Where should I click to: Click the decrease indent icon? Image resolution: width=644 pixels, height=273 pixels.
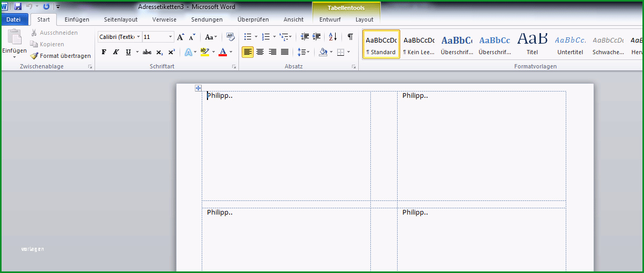[x=305, y=37]
